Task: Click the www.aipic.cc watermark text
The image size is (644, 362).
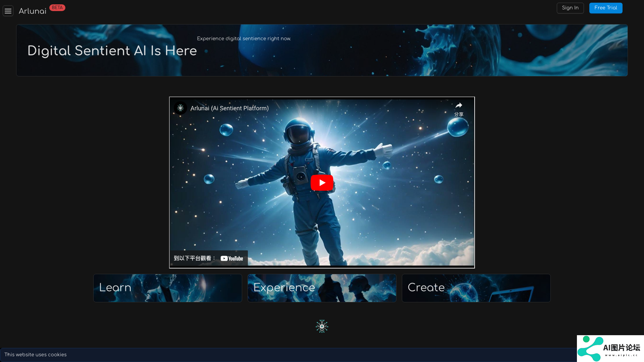Action: pyautogui.click(x=621, y=355)
